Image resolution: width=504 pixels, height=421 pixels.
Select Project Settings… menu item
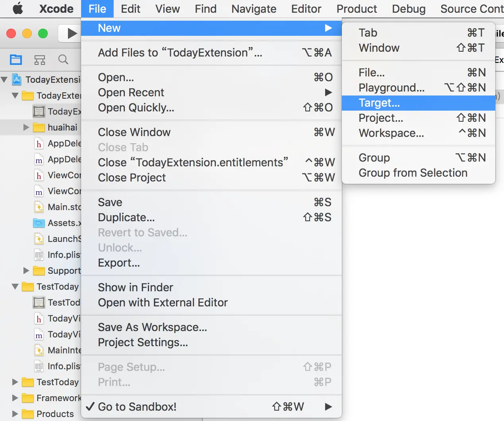(x=211, y=342)
